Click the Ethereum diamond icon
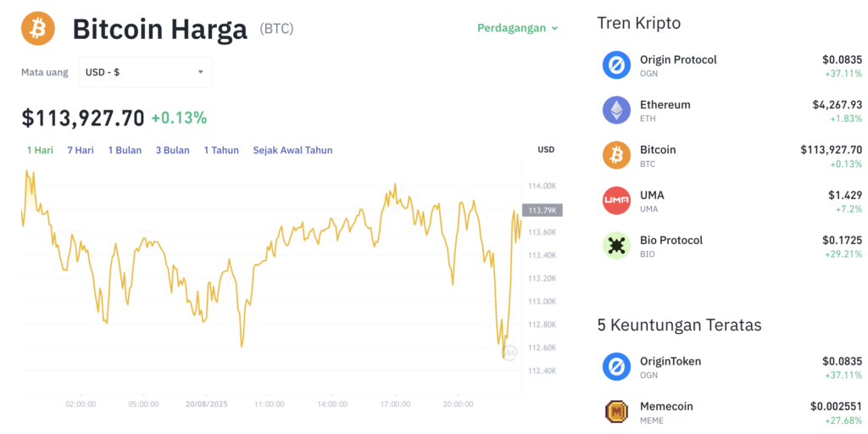The height and width of the screenshot is (434, 868). [616, 110]
